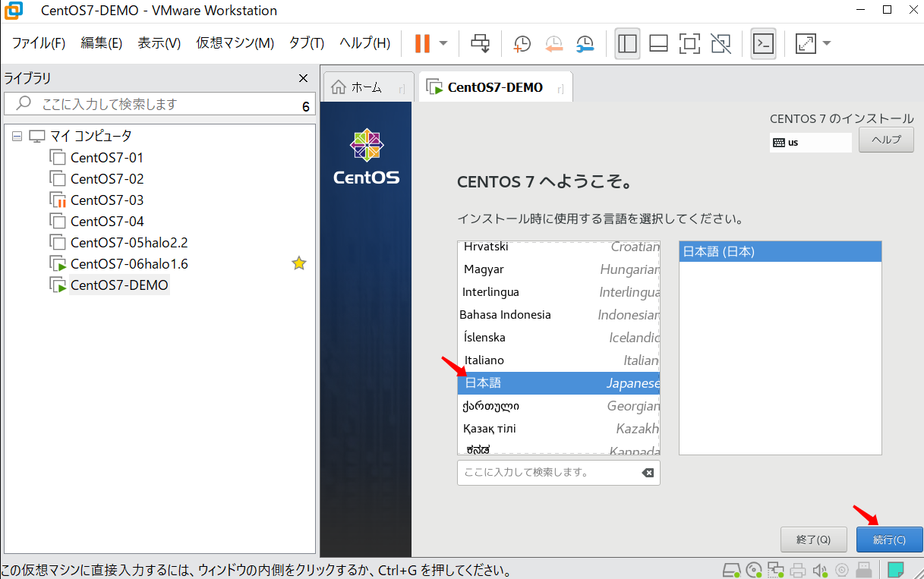Image resolution: width=924 pixels, height=579 pixels.
Task: Toggle favorite star for CentOS7-06halo1.6
Action: click(x=299, y=263)
